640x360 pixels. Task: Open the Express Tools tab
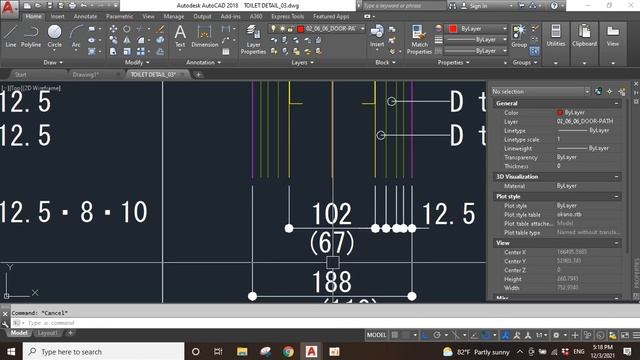287,16
